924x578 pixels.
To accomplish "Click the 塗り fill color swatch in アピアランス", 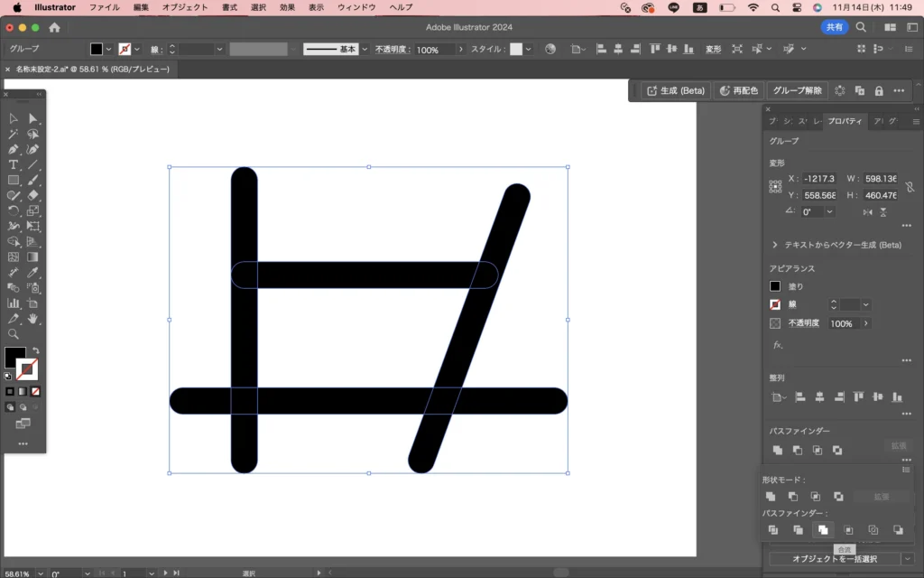I will pyautogui.click(x=775, y=286).
